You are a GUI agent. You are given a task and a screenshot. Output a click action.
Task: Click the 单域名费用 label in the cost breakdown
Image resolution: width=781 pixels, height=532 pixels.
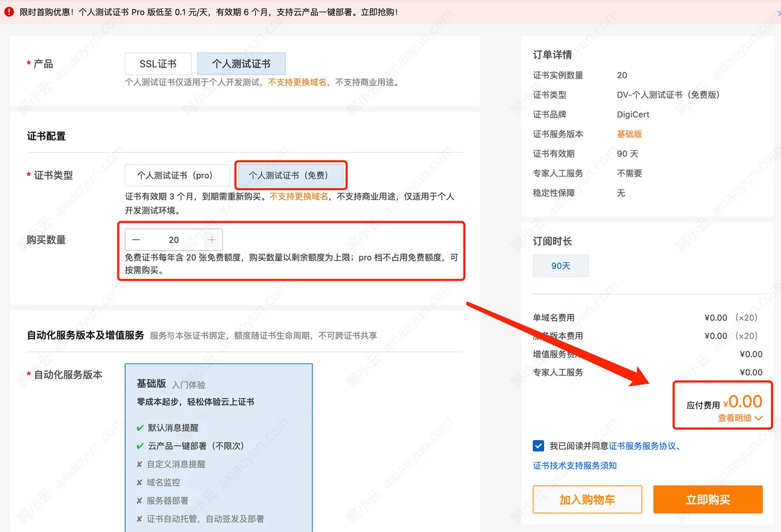(553, 317)
